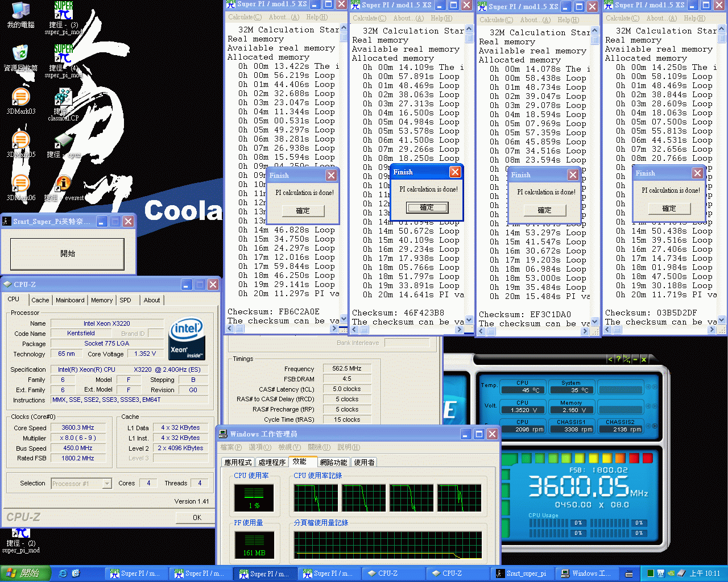
Task: Launch Internet Explorer from quick launch
Action: pyautogui.click(x=63, y=573)
